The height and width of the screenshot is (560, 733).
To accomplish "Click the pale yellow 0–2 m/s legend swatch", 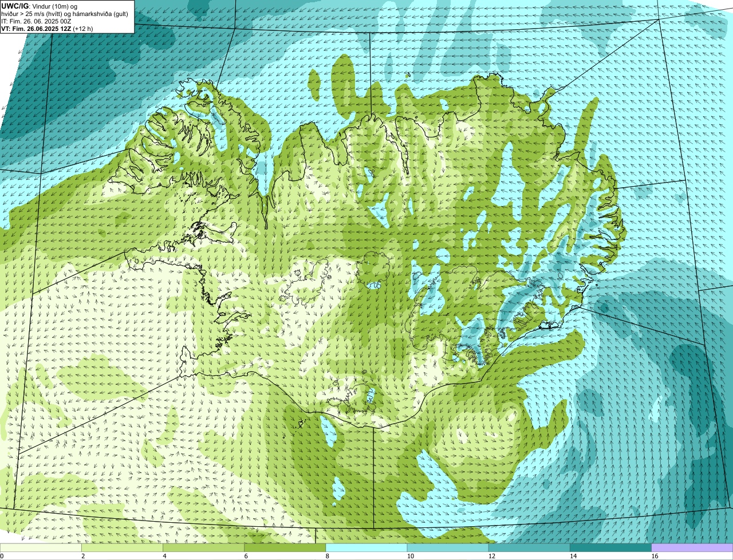I will click(x=41, y=548).
